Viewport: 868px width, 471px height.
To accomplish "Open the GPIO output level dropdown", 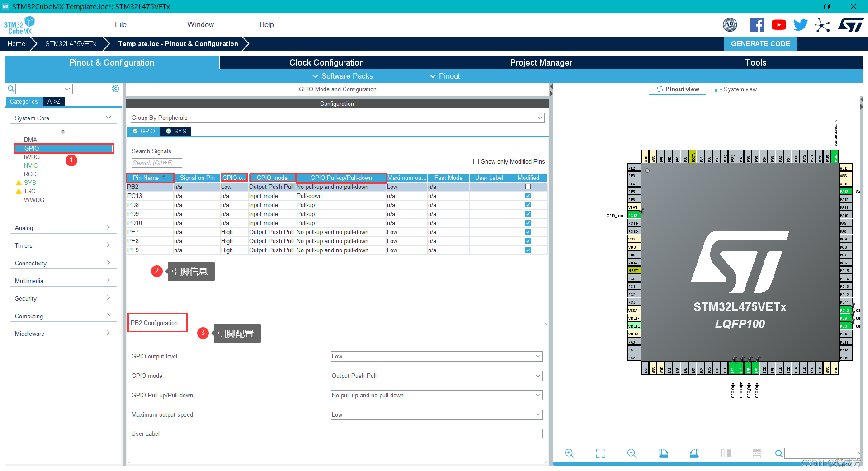I will pos(437,356).
